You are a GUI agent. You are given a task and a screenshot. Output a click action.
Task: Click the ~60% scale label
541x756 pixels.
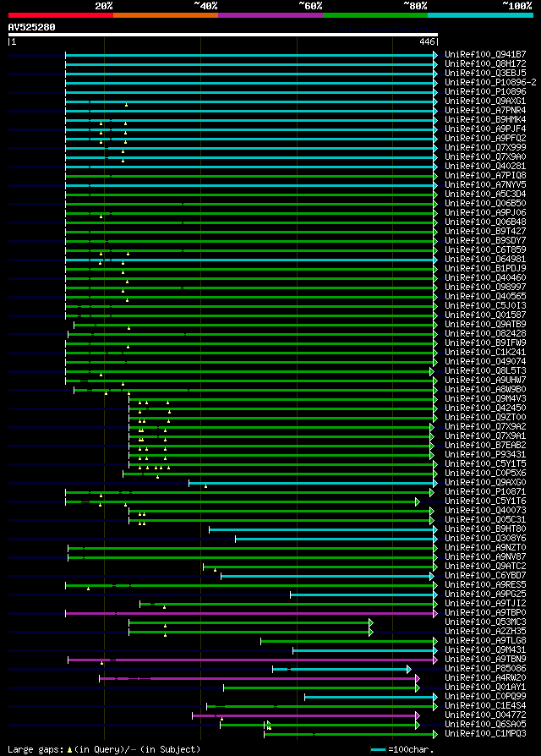click(x=310, y=6)
